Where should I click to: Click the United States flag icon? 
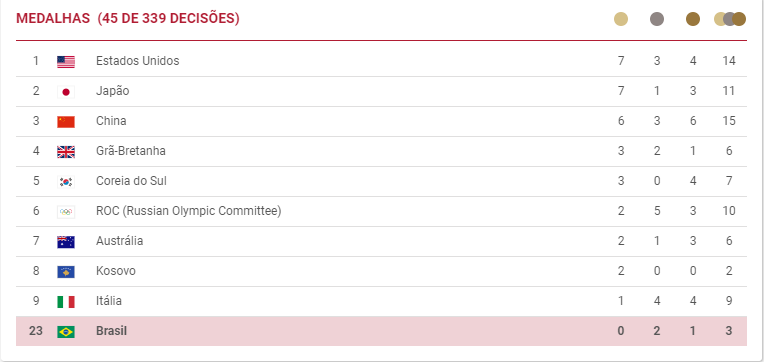66,61
